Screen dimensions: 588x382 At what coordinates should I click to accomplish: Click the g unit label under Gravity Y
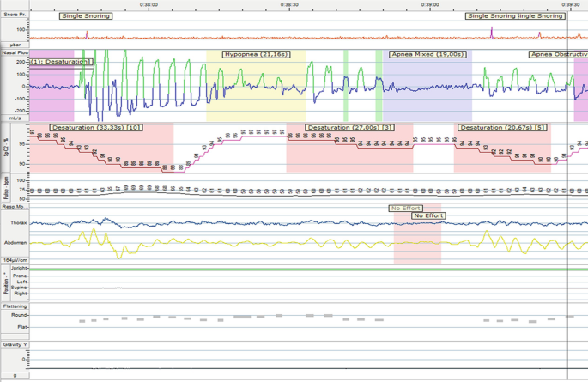(15, 375)
